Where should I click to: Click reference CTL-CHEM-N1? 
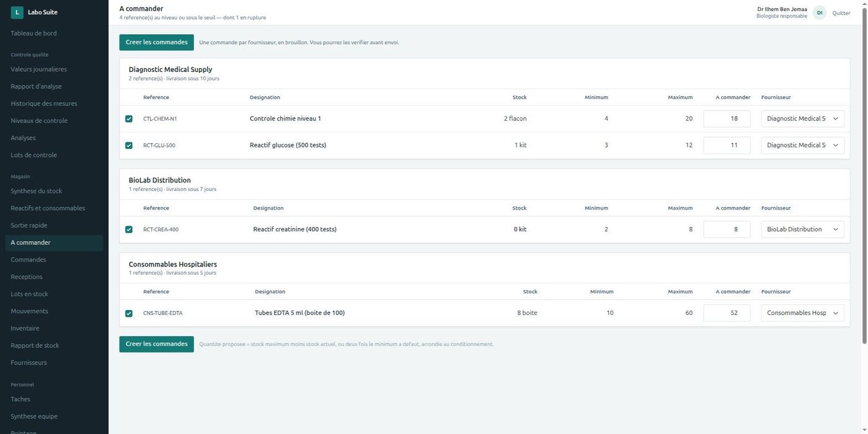[160, 119]
